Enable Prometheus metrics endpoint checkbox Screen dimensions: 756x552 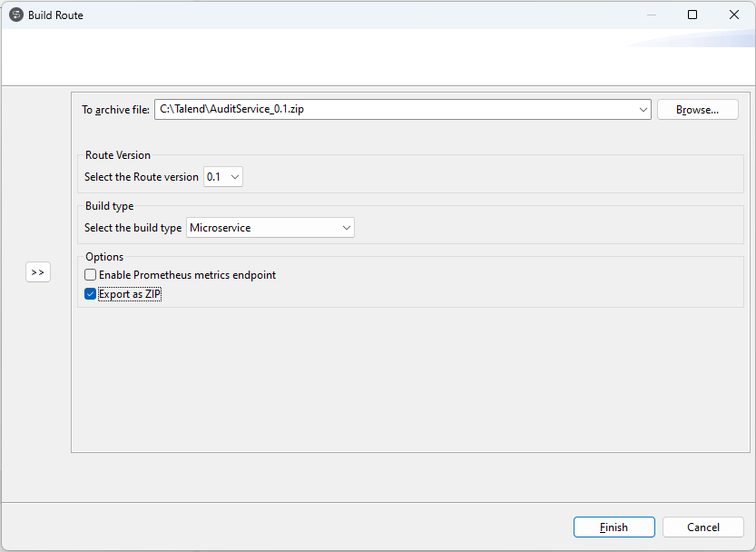point(91,275)
